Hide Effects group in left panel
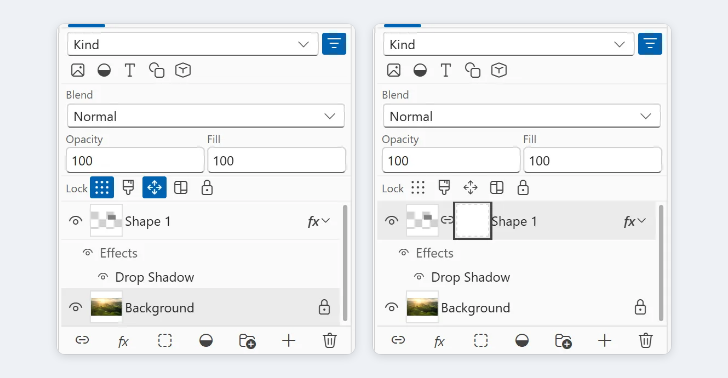 pyautogui.click(x=88, y=253)
